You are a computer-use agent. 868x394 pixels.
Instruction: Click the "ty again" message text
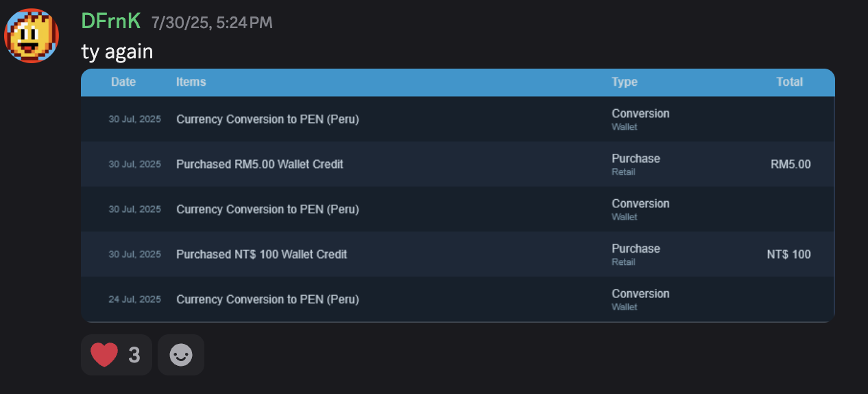(x=117, y=51)
